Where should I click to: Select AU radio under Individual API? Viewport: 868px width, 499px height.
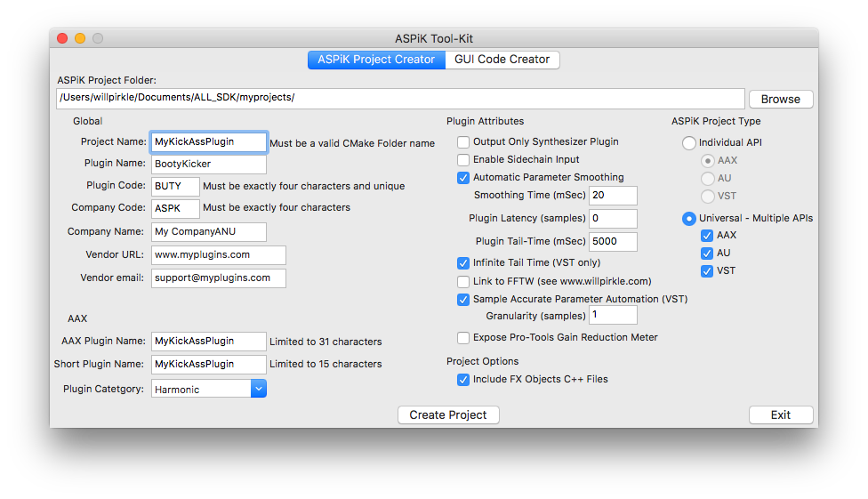[707, 178]
